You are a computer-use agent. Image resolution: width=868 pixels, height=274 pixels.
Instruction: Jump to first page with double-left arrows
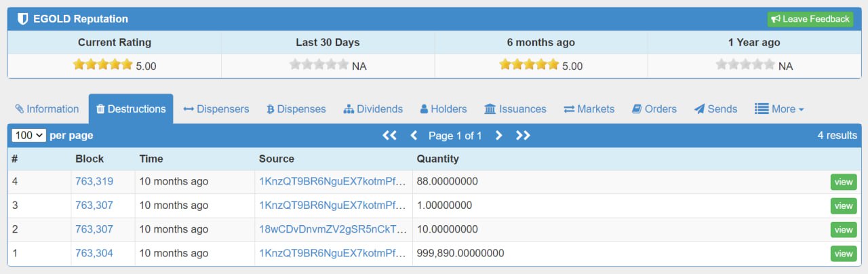point(389,136)
